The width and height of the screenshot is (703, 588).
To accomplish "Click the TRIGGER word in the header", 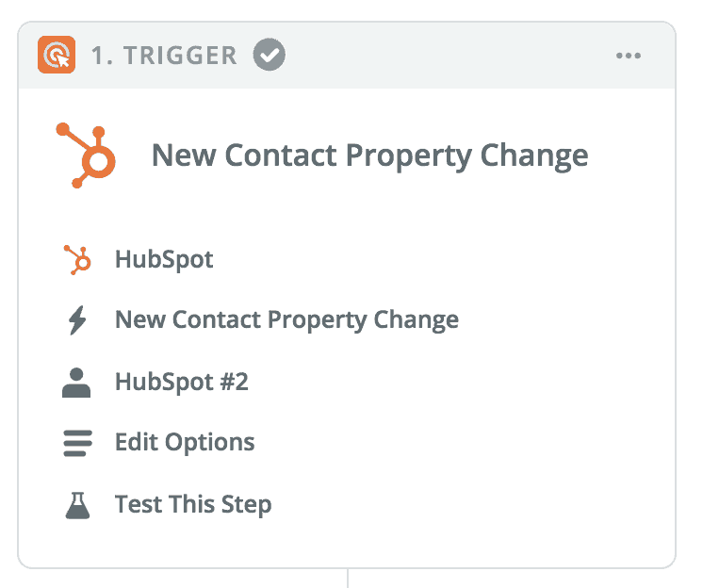I will [x=180, y=56].
